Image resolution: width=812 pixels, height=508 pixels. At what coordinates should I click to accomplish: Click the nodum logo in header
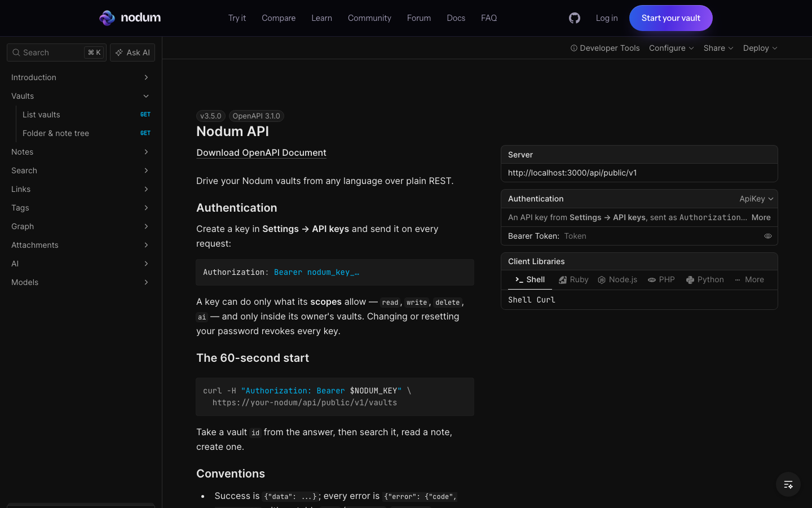coord(130,18)
